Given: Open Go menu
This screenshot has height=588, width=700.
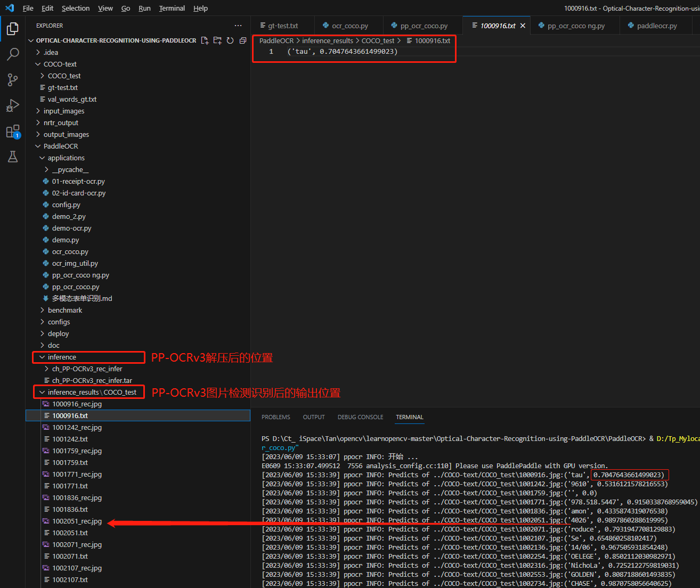Looking at the screenshot, I should click(126, 8).
